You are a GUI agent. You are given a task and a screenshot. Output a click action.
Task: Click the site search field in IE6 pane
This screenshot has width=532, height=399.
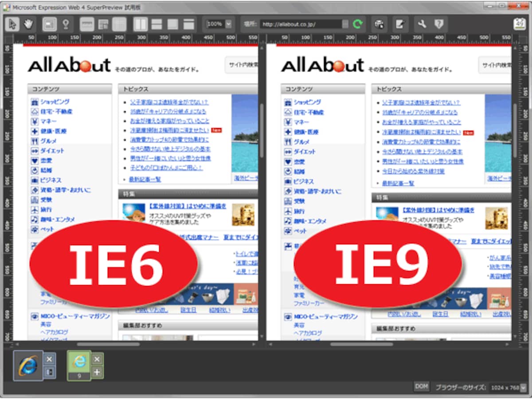tap(242, 65)
